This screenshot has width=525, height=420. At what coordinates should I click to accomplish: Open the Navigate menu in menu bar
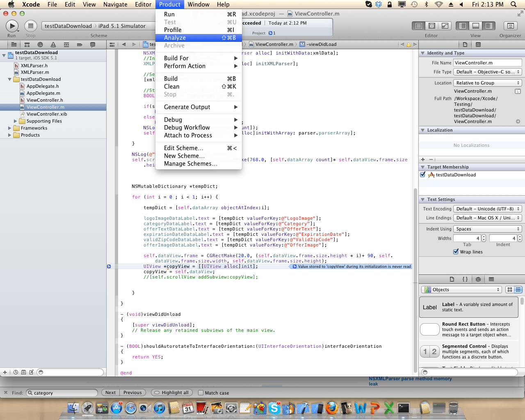115,5
